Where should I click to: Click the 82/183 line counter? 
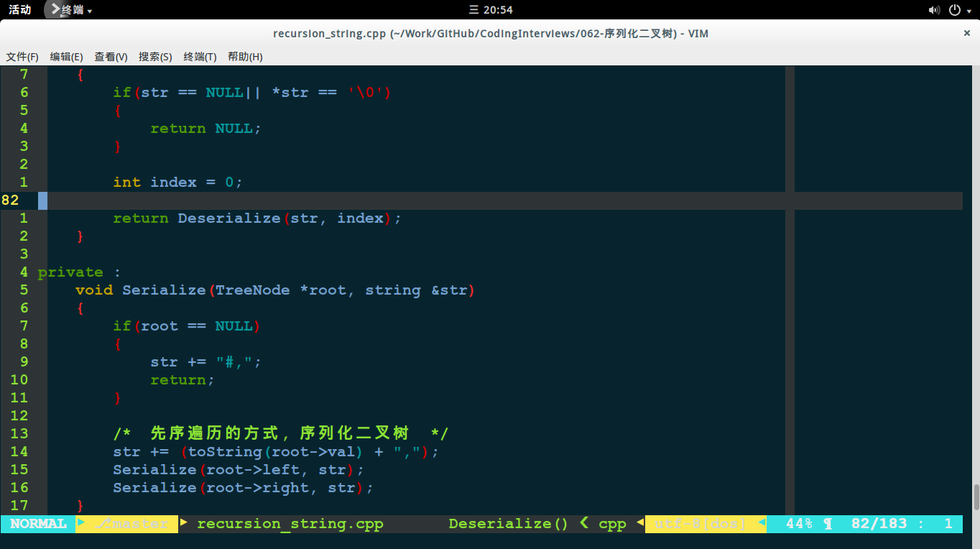pyautogui.click(x=879, y=524)
